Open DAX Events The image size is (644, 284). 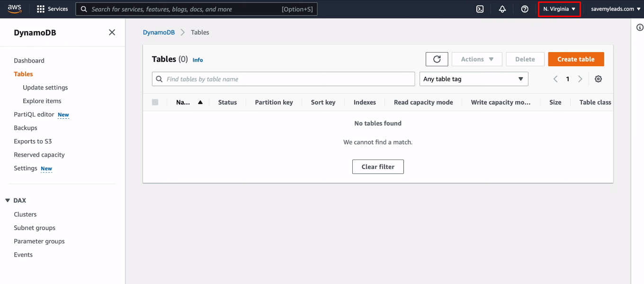click(23, 255)
